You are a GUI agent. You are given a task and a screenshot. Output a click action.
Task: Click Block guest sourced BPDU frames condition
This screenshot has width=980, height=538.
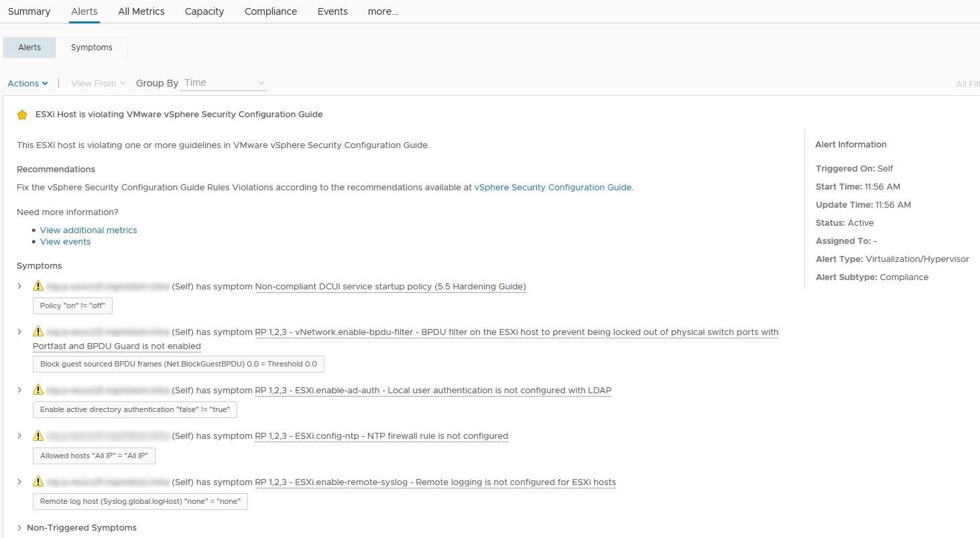click(x=178, y=364)
